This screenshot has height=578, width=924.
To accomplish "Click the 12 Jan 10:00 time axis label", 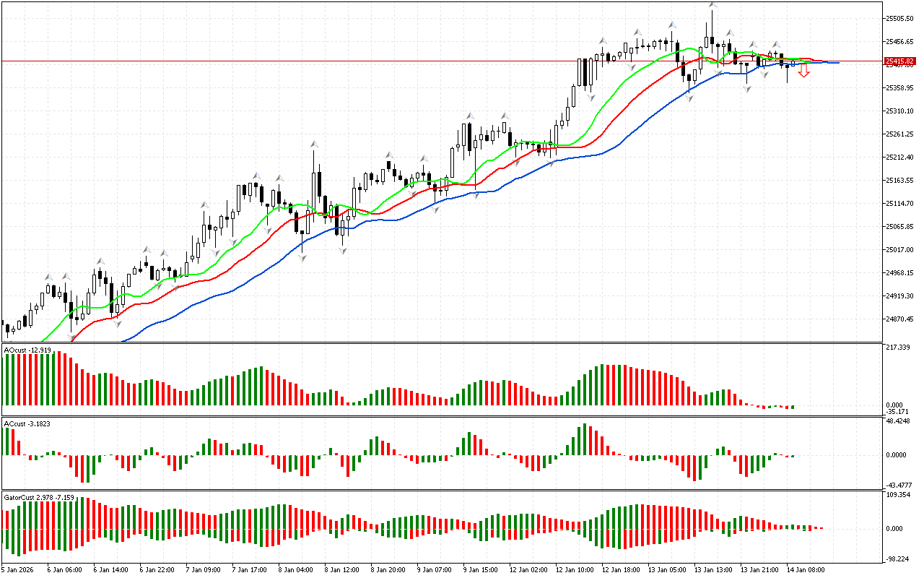I will click(575, 569).
